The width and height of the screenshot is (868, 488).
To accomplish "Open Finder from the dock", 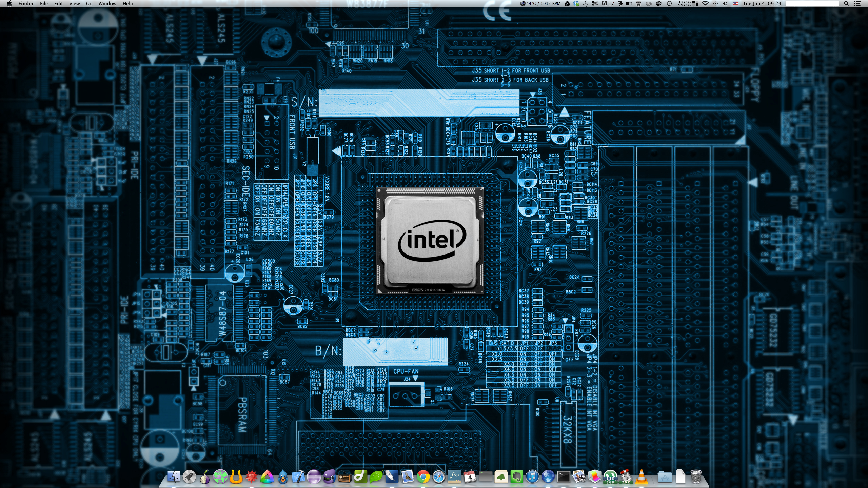I will click(x=174, y=476).
